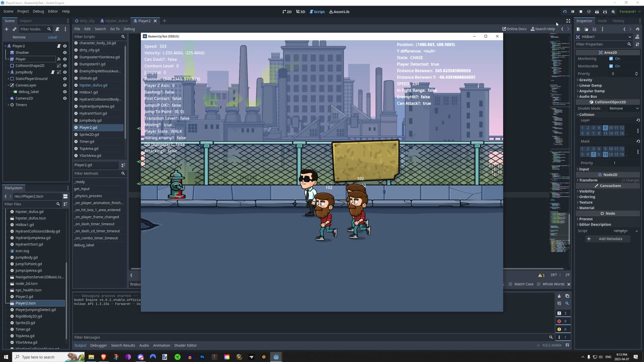Screen dimensions: 644x362
Task: Toggle collapse duplicate messages icon
Action: [559, 304]
